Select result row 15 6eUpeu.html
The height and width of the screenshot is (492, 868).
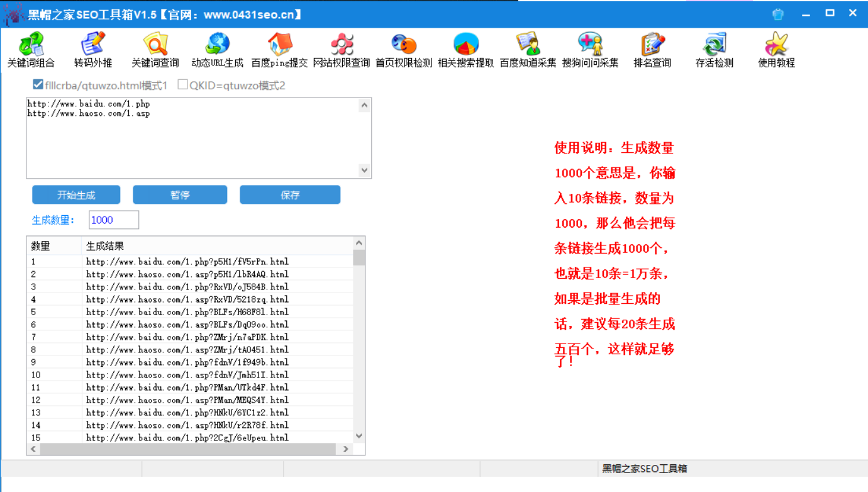190,438
